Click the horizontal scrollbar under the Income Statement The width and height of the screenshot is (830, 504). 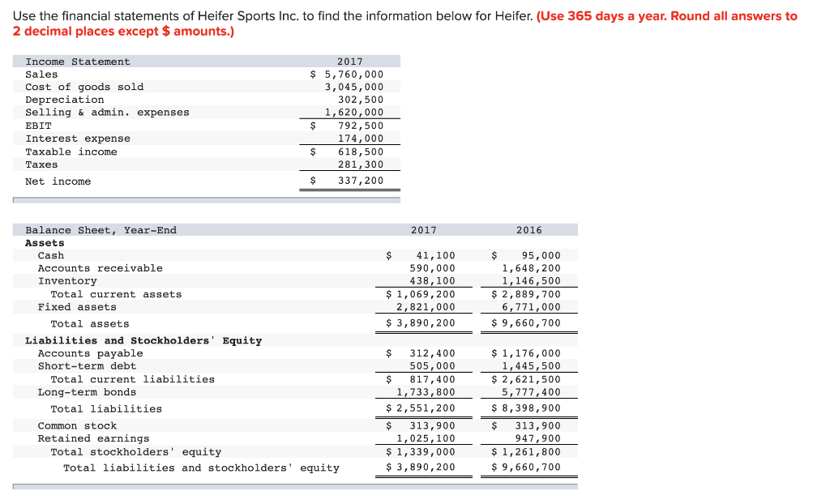coord(207,200)
